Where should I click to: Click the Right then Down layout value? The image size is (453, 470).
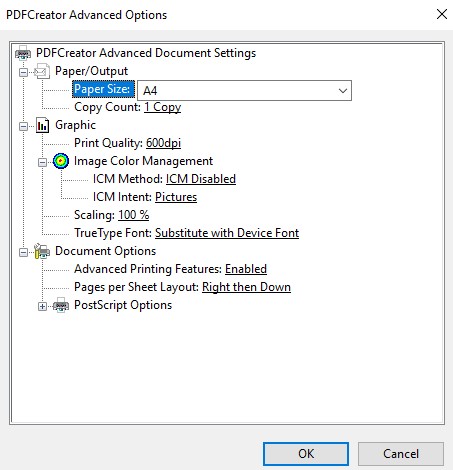pyautogui.click(x=246, y=287)
